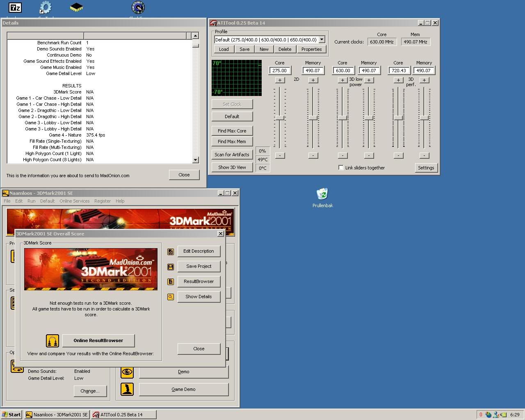The width and height of the screenshot is (525, 420).
Task: Click the Details list scroll down arrow
Action: click(x=195, y=160)
